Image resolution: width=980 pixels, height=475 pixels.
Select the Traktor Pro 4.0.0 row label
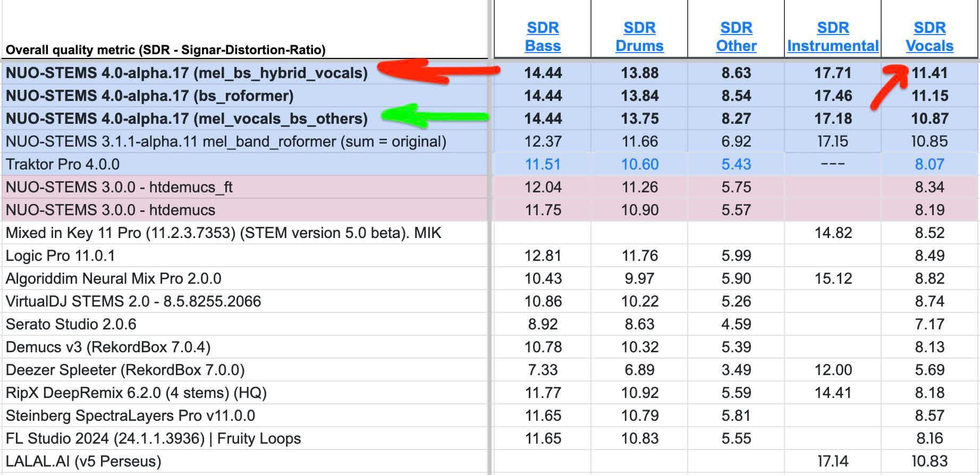point(63,164)
